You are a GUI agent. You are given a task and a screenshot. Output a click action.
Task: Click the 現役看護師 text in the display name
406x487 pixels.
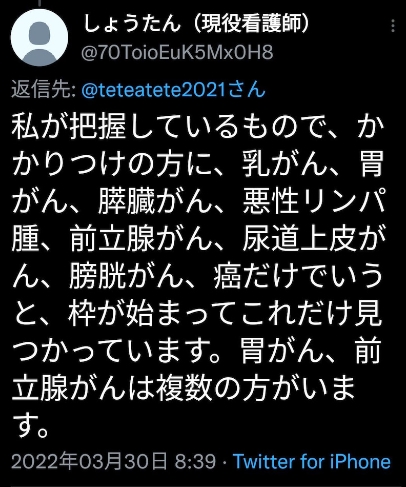pos(252,24)
